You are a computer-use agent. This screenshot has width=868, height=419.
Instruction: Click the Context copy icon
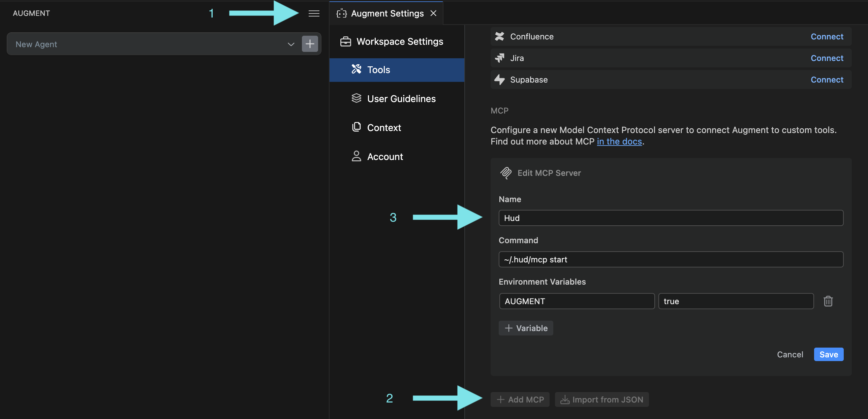pyautogui.click(x=356, y=127)
